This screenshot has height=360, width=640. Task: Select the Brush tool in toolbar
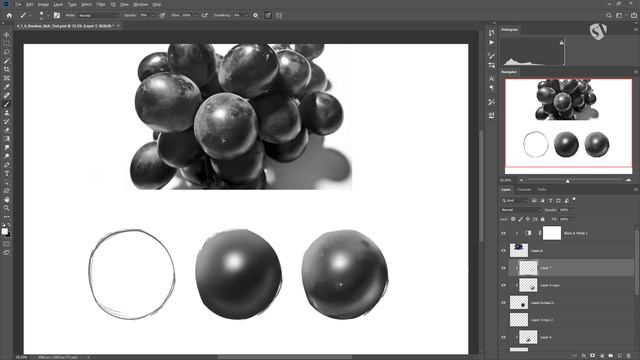click(x=7, y=104)
